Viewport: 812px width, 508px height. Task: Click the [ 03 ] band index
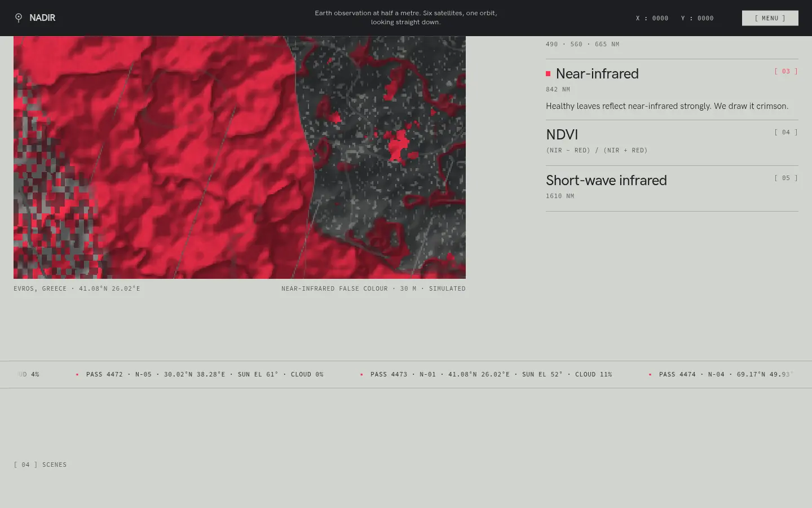point(786,71)
